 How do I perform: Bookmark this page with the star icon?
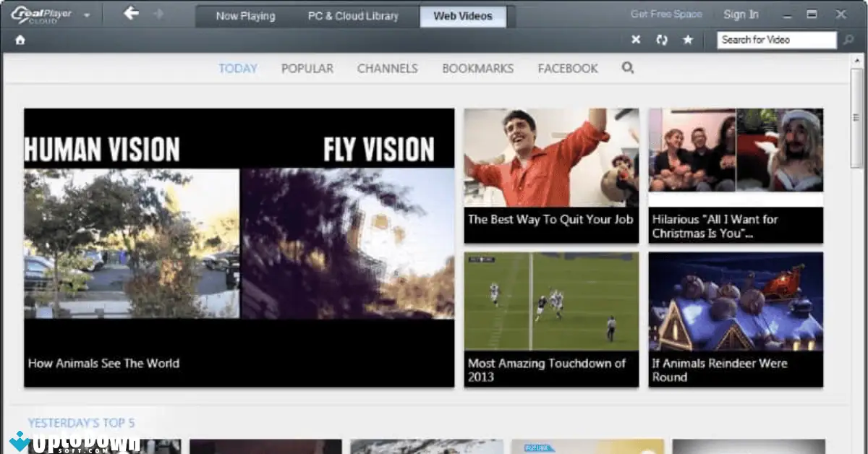pyautogui.click(x=688, y=40)
